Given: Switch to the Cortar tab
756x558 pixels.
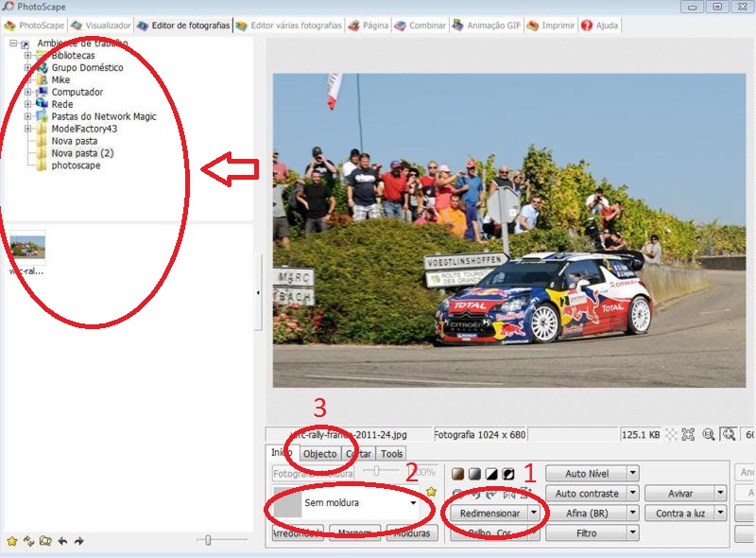Looking at the screenshot, I should click(358, 454).
